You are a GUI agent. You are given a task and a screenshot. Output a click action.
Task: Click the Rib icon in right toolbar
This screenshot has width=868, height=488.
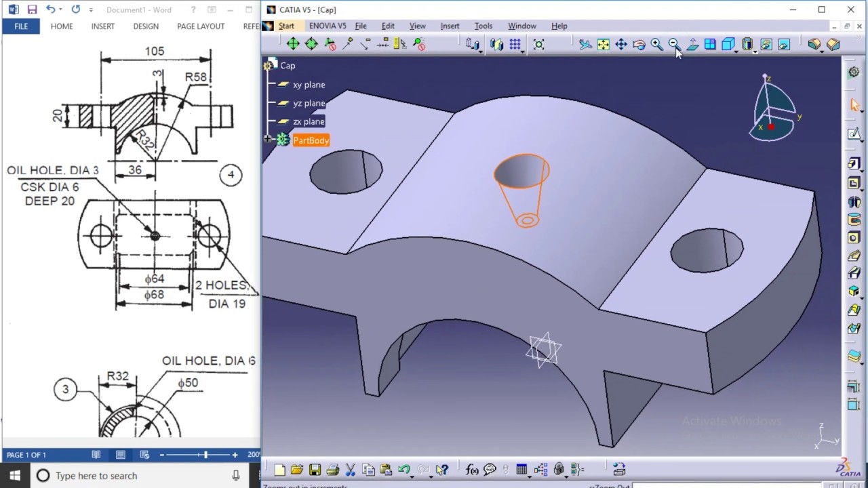tap(854, 256)
